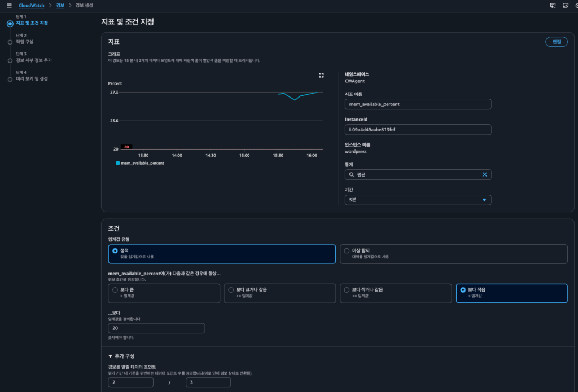
Task: Click the step 4 미리 보기 및 생성 circle
Action: (10, 79)
